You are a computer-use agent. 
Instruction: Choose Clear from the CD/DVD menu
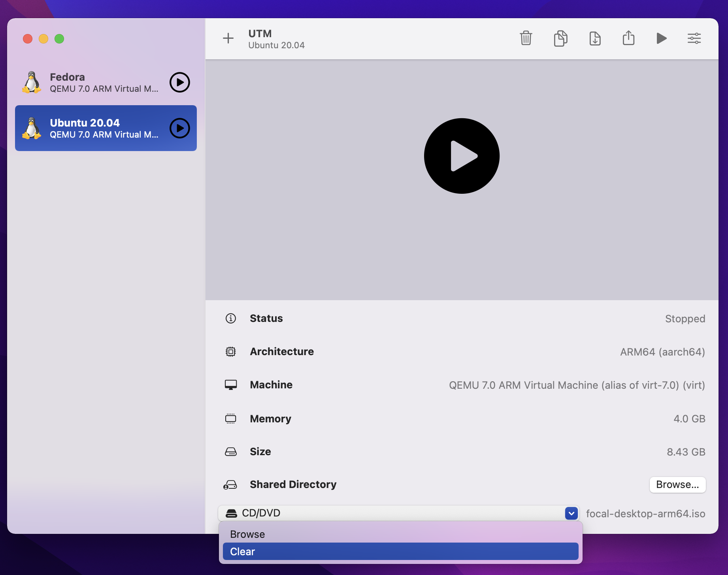pos(401,551)
